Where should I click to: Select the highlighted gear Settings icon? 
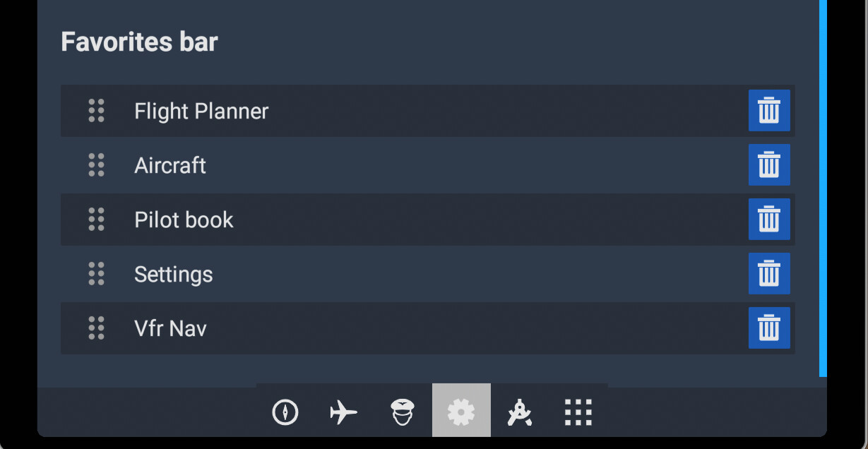coord(461,410)
